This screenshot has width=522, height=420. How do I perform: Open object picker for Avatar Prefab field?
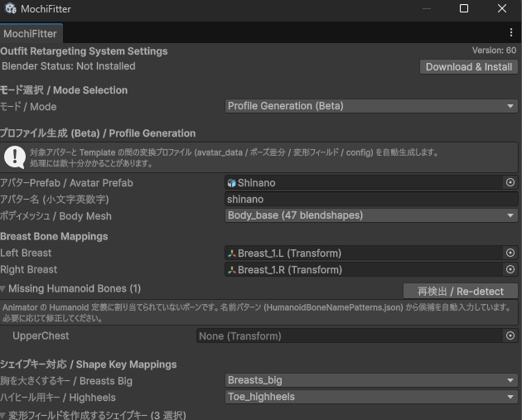510,182
